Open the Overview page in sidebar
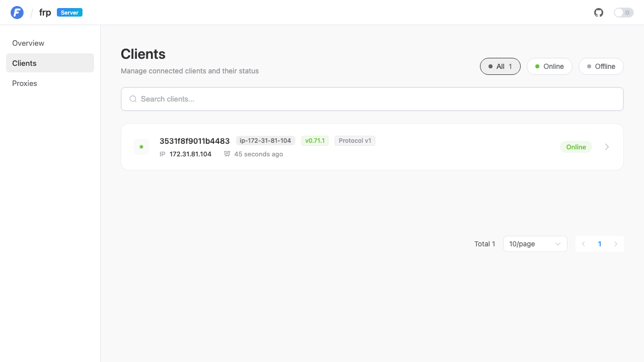The height and width of the screenshot is (362, 644). click(50, 43)
